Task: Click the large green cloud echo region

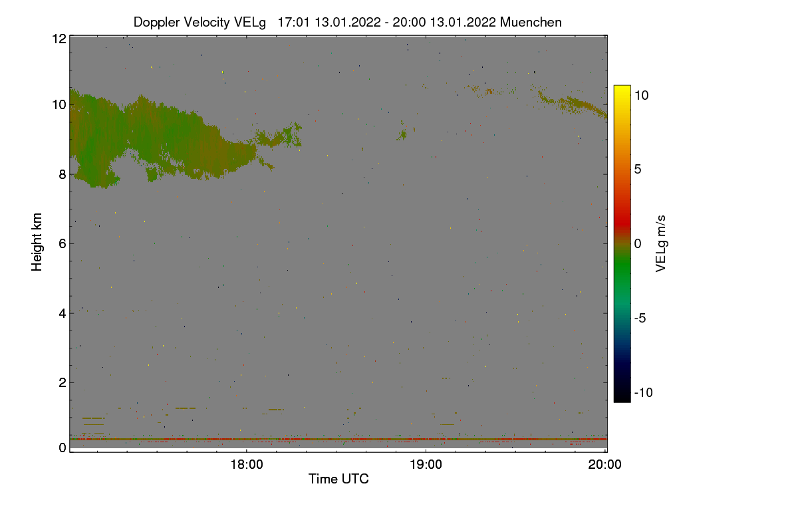Action: (160, 136)
